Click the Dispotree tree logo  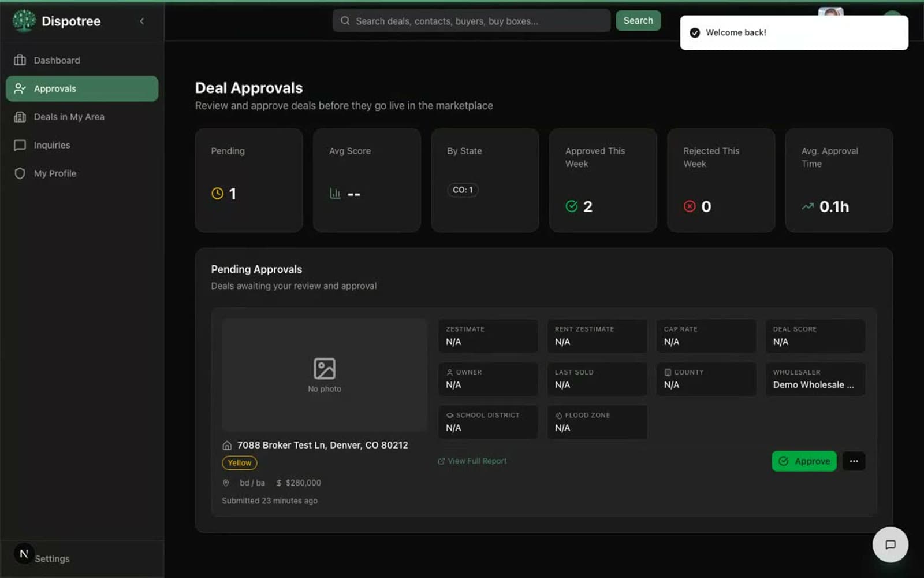pos(24,21)
